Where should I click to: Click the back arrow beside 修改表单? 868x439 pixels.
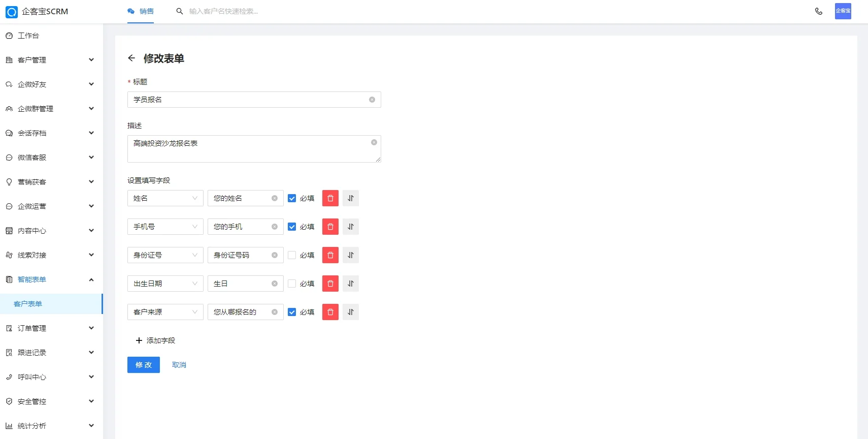[x=131, y=58]
